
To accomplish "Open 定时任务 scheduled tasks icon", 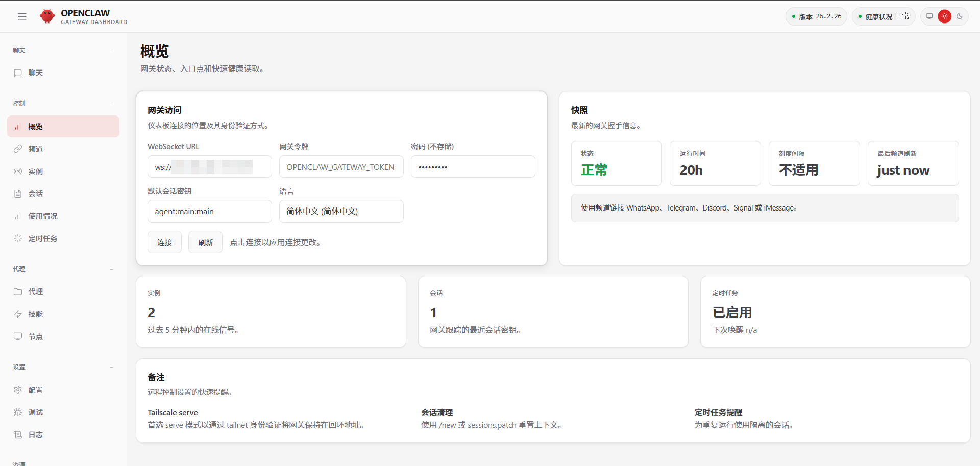I will click(18, 238).
